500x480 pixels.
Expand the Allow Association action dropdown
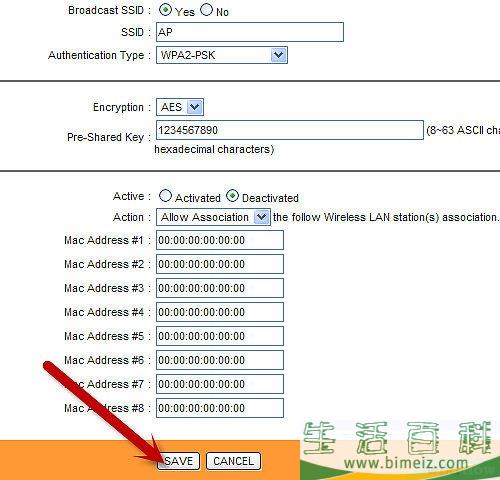[213, 217]
